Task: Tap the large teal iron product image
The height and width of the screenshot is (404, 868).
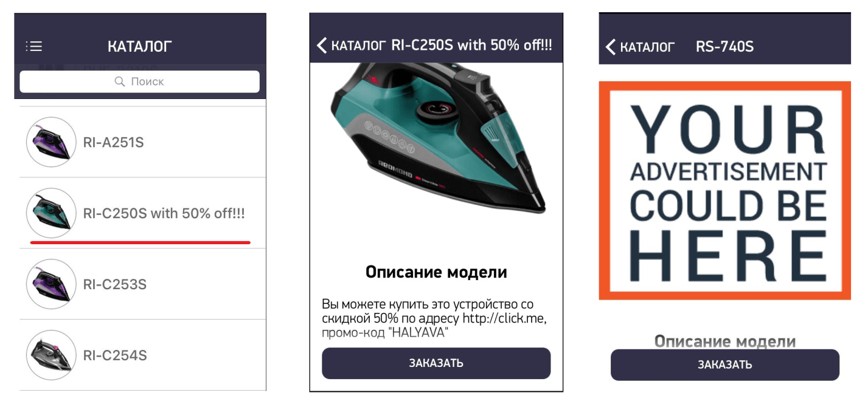Action: tap(436, 146)
